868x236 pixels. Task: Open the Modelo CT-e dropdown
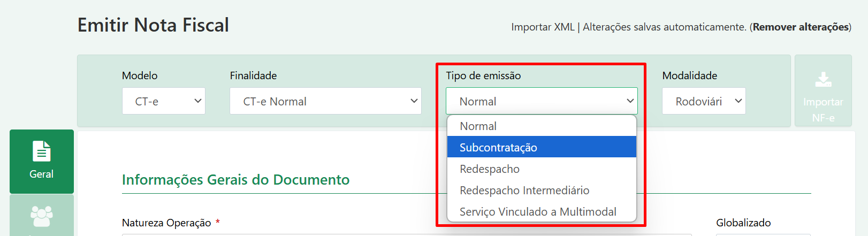(164, 101)
